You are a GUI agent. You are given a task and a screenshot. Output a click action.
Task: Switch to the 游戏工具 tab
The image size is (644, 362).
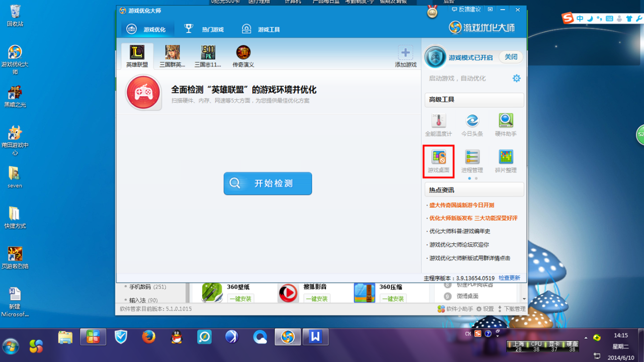pos(261,29)
